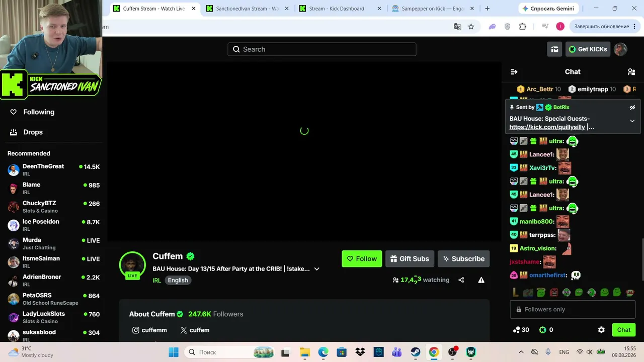
Task: Open Murda recommended channel
Action: point(54,243)
